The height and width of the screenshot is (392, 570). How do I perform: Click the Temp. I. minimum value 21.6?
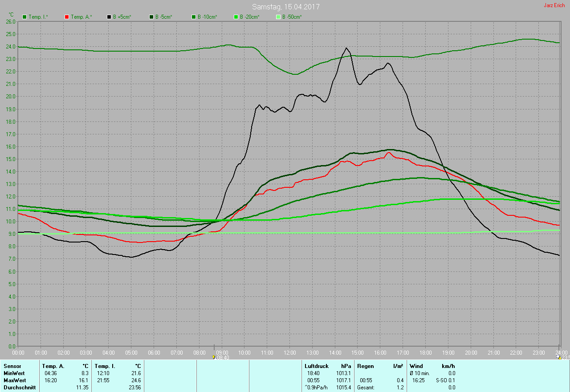[136, 373]
